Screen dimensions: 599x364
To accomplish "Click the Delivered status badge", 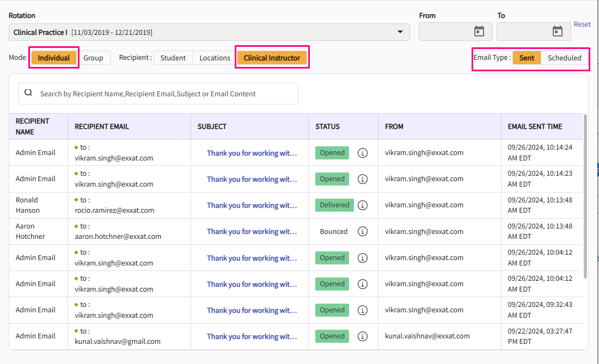I will click(x=335, y=205).
